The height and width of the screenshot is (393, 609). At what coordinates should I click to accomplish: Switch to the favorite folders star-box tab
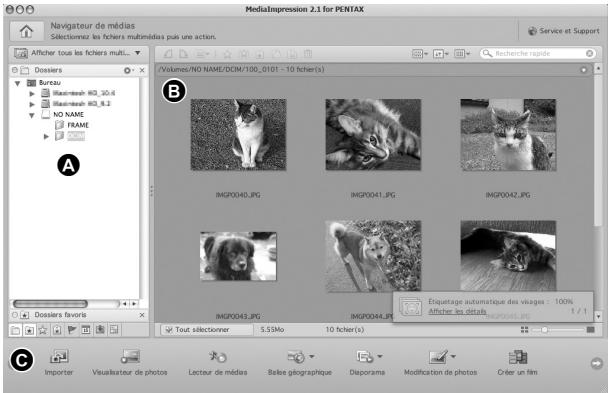pos(30,330)
